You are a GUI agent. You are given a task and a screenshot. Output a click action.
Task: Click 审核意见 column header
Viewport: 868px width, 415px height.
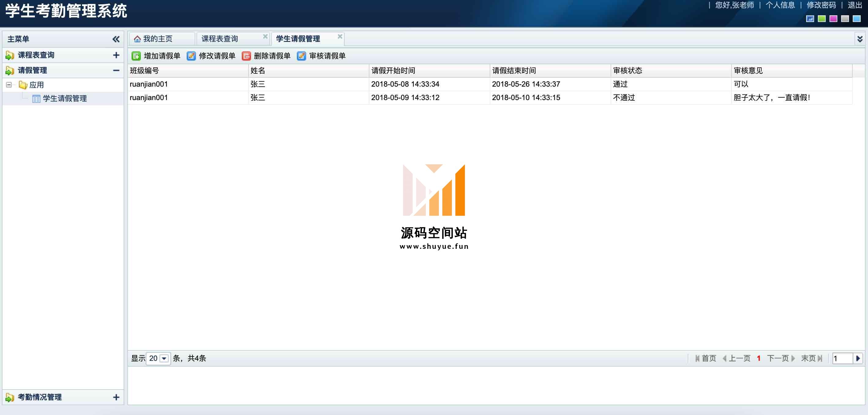pyautogui.click(x=792, y=71)
